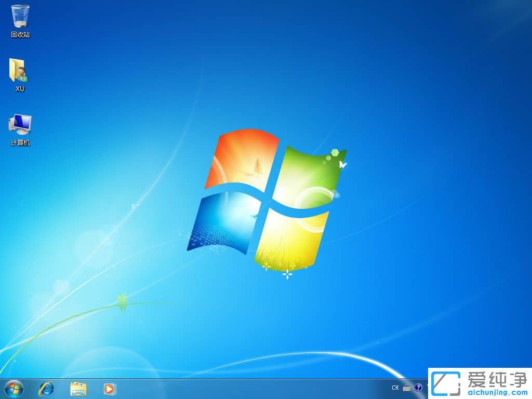This screenshot has height=399, width=532.
Task: Click the Help question mark in the tray
Action: (x=418, y=388)
